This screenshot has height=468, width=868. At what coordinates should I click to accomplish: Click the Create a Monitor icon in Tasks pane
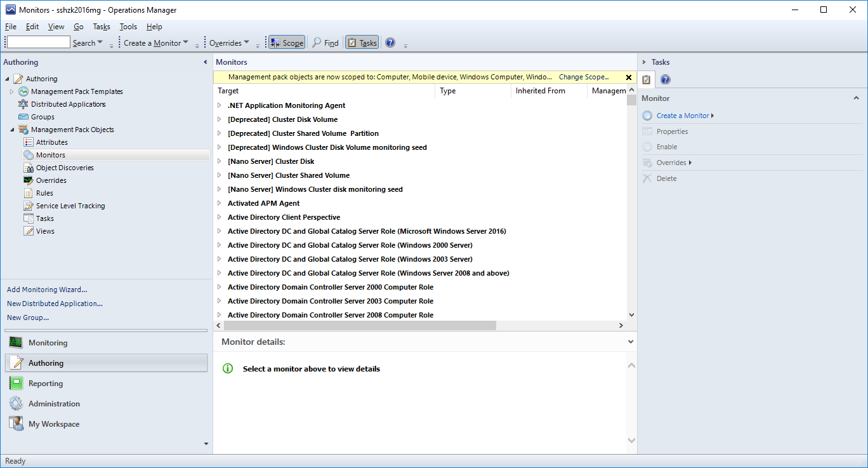pos(647,116)
